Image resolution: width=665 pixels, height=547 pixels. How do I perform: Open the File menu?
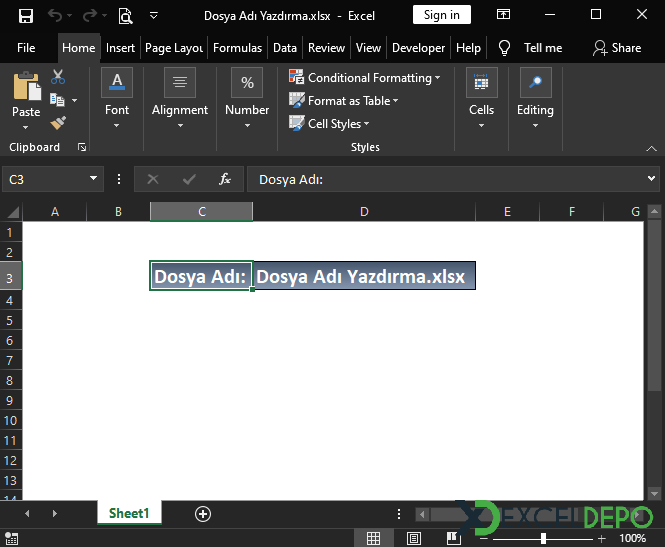click(26, 48)
